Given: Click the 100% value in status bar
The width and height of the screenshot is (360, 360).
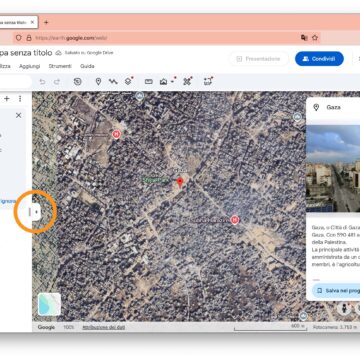Looking at the screenshot, I should click(x=68, y=327).
